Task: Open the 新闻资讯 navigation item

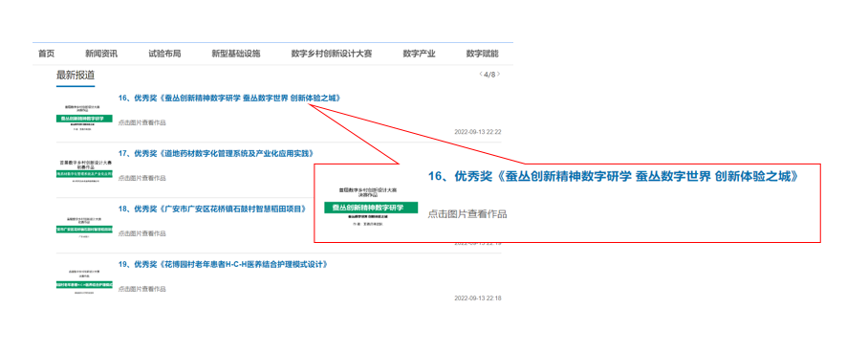Action: pos(101,54)
